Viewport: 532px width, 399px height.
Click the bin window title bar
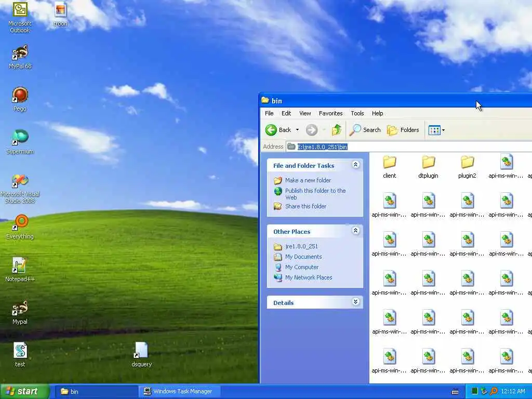point(395,101)
